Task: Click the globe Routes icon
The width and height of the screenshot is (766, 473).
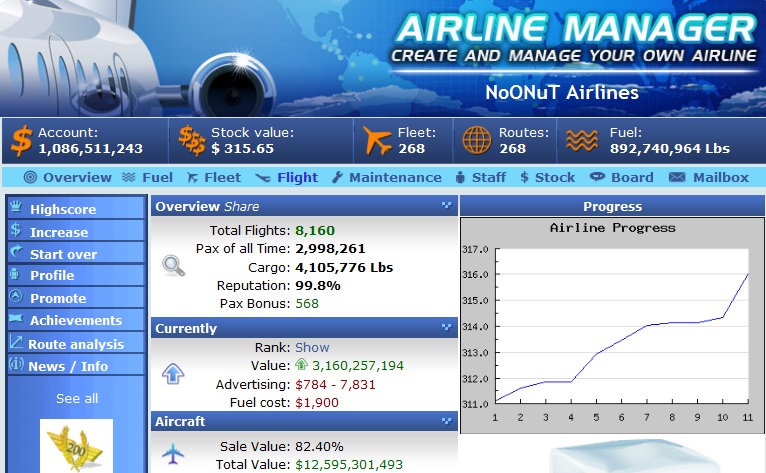Action: [477, 140]
